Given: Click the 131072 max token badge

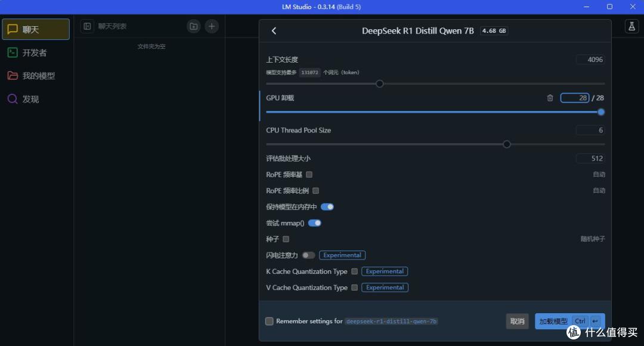Looking at the screenshot, I should [309, 72].
